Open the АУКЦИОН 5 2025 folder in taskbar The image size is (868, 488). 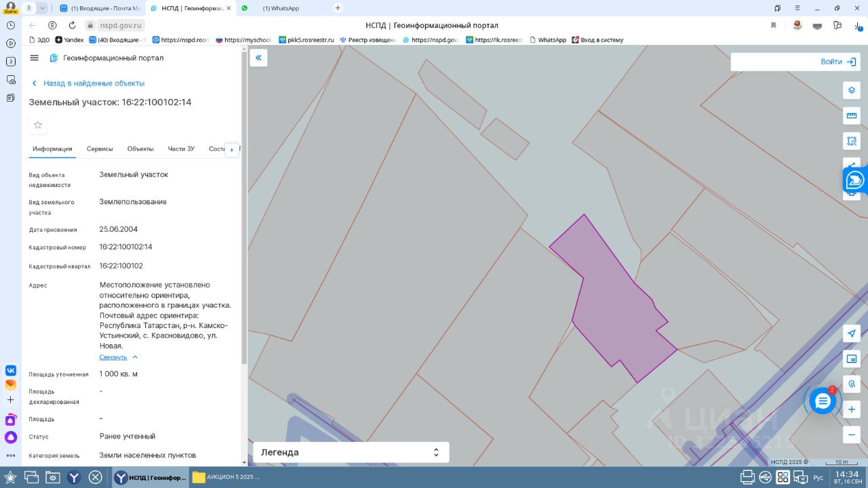[x=226, y=477]
